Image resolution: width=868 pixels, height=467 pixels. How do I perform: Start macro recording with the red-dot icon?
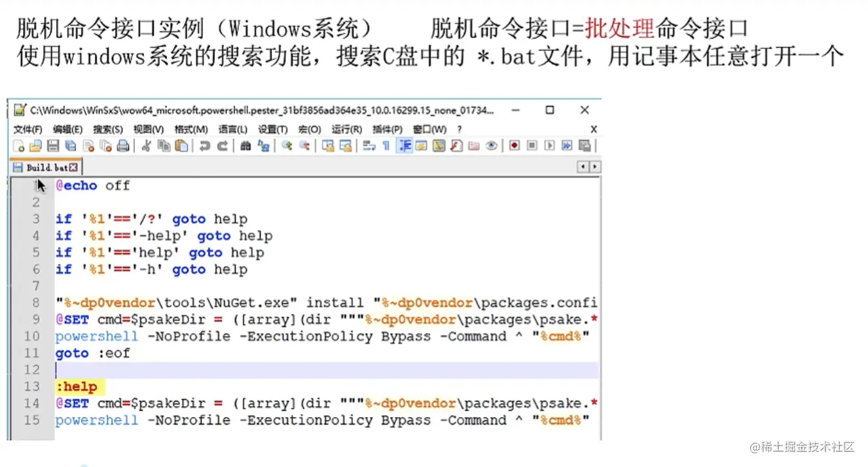514,145
